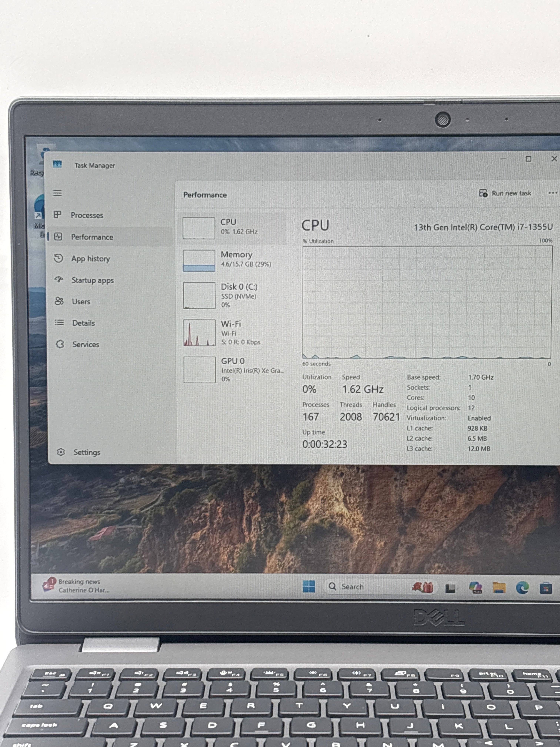Click the Base speed value 1.70 GHz
Image resolution: width=560 pixels, height=747 pixels.
[x=481, y=377]
